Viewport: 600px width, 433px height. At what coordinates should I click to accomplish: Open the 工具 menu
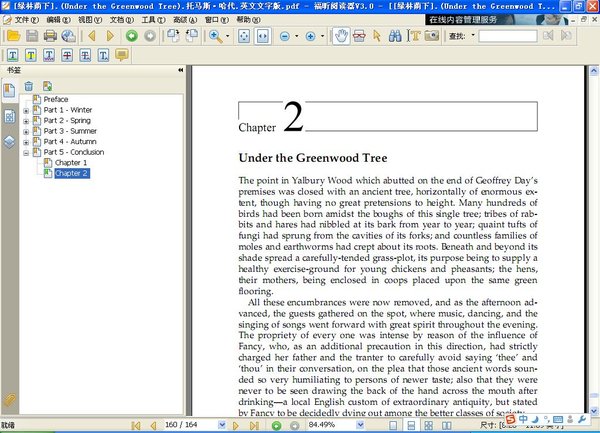tap(153, 20)
